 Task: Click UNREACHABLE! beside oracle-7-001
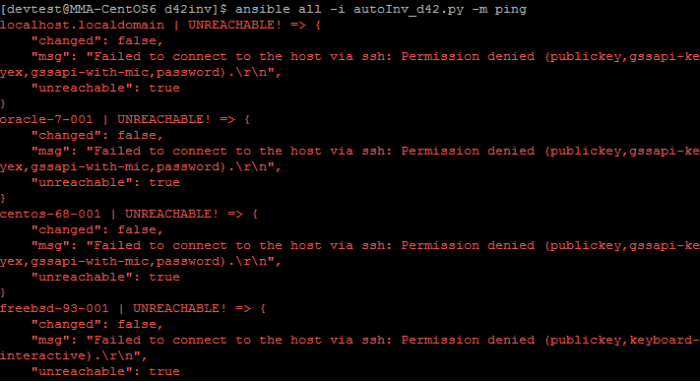pos(164,120)
